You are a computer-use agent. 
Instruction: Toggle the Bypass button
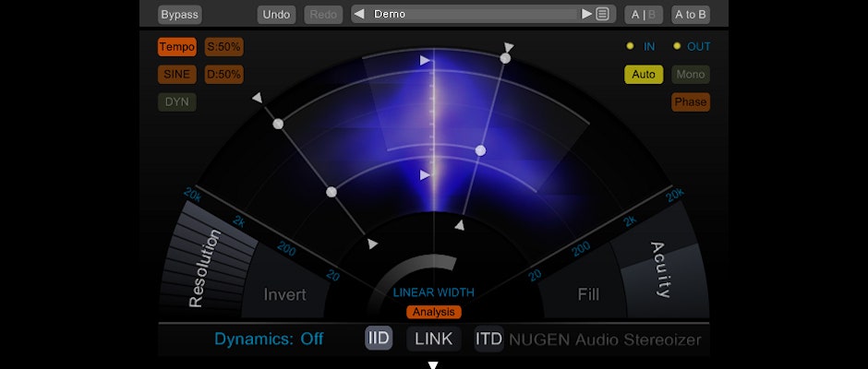pyautogui.click(x=178, y=14)
